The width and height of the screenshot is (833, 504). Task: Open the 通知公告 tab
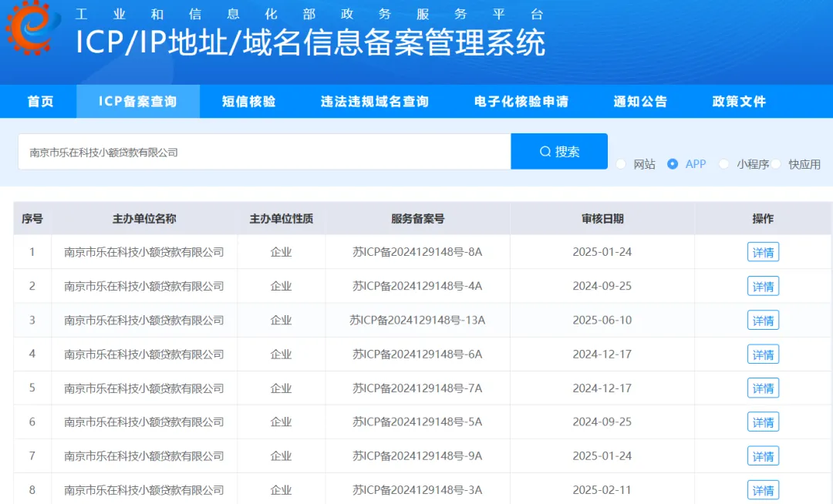[640, 101]
